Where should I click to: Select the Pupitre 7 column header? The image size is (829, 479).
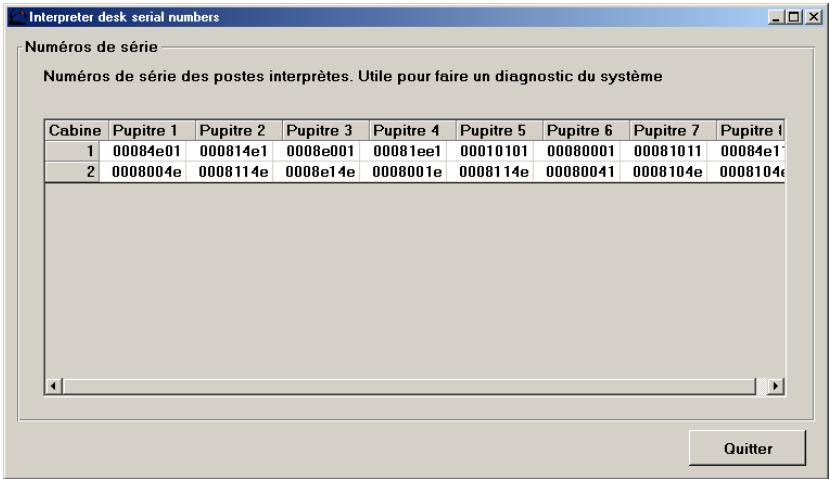click(672, 130)
